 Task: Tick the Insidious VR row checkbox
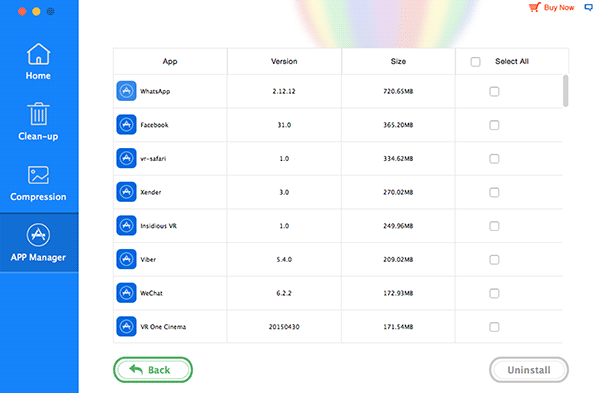[494, 226]
